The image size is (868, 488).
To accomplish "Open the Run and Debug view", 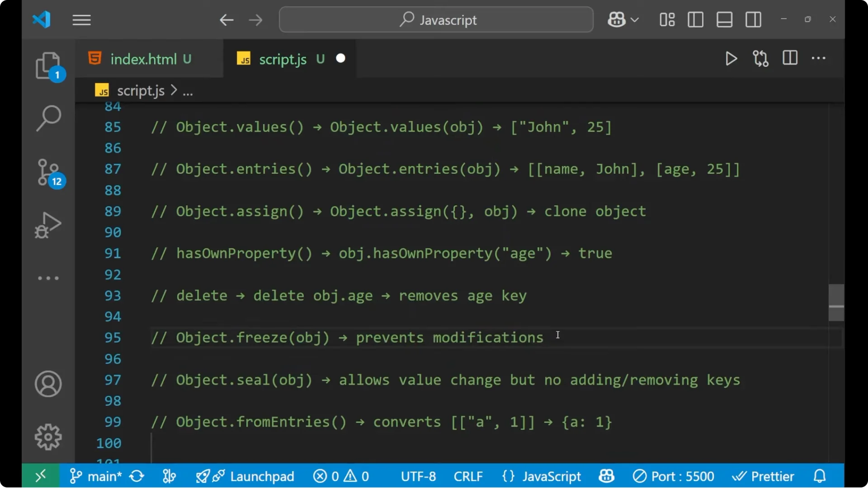I will 47,225.
